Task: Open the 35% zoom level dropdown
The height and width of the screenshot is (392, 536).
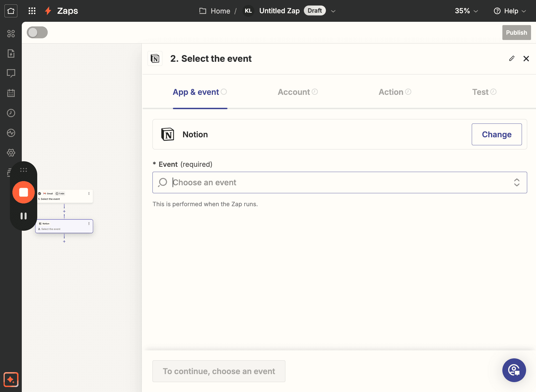Action: pyautogui.click(x=466, y=11)
